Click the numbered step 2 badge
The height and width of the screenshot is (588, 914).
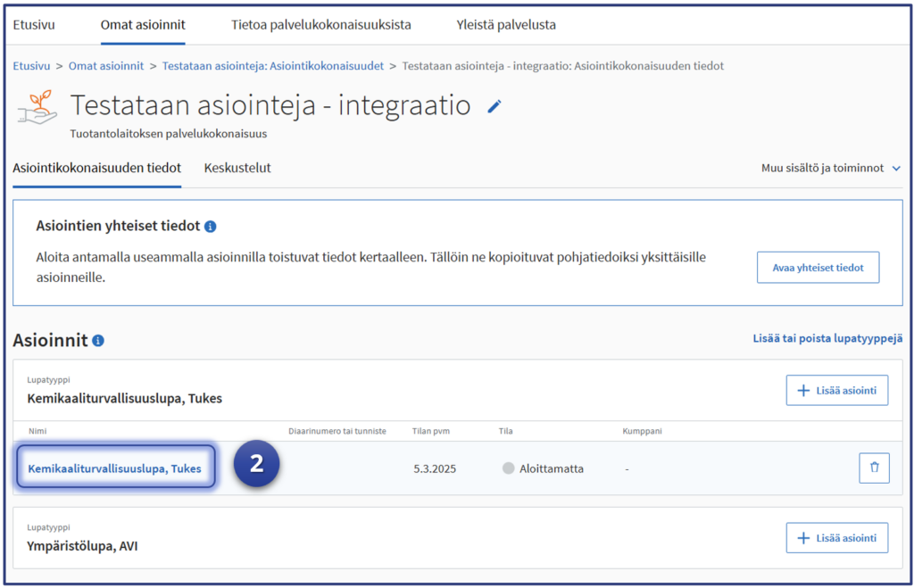pos(256,464)
